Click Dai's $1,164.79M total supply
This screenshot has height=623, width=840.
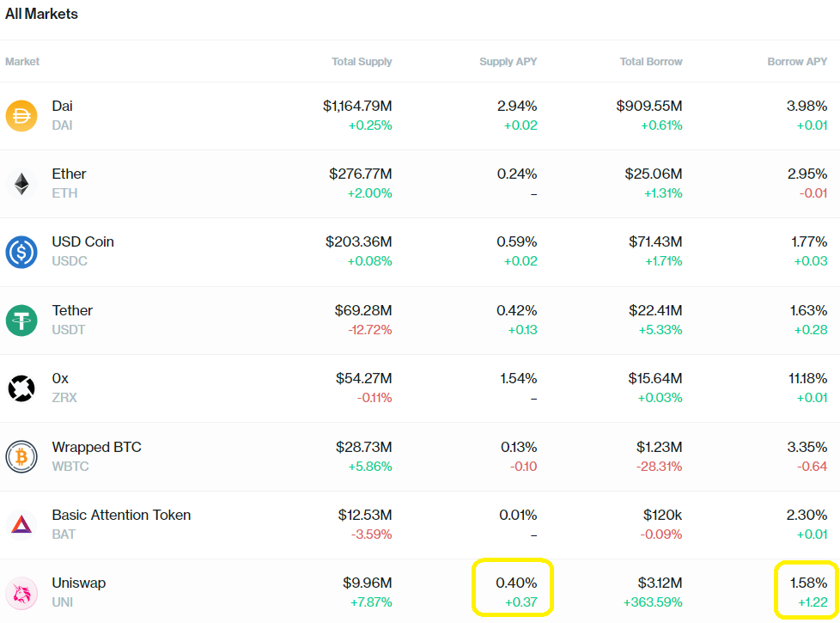pyautogui.click(x=357, y=106)
